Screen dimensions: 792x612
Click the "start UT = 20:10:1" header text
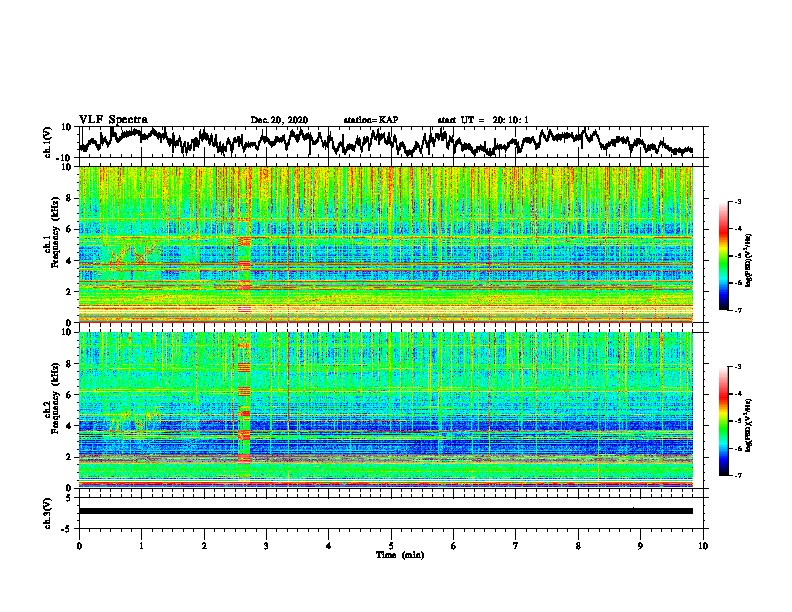point(483,120)
